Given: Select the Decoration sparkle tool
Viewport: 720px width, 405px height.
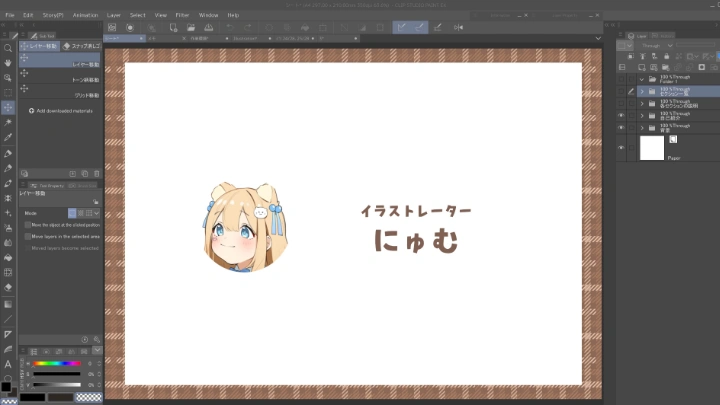Looking at the screenshot, I should pyautogui.click(x=8, y=213).
